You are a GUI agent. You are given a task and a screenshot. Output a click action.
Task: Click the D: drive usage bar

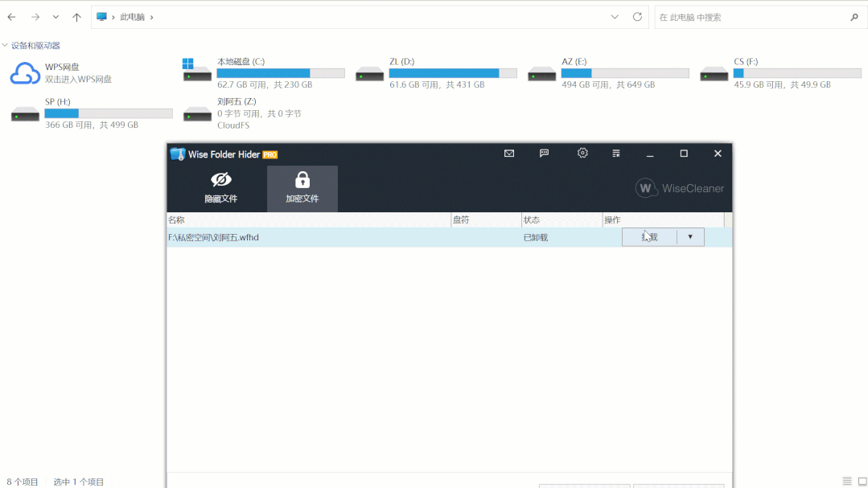(x=453, y=73)
